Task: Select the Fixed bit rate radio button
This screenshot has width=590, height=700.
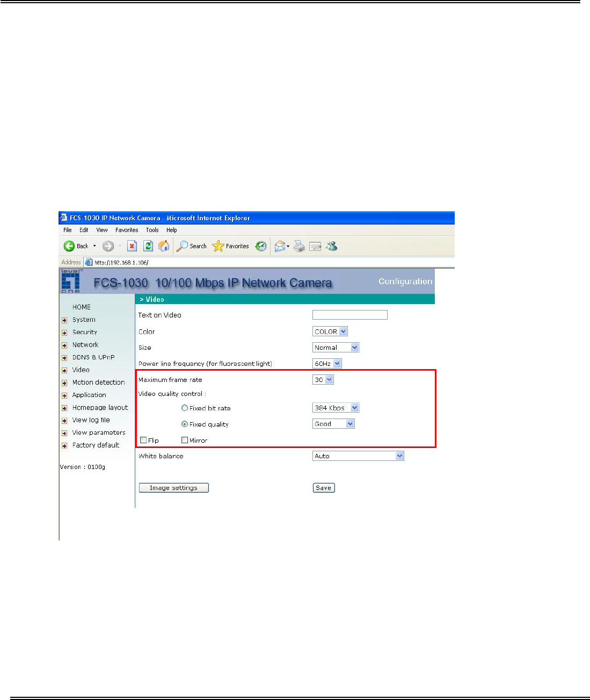Action: tap(185, 408)
